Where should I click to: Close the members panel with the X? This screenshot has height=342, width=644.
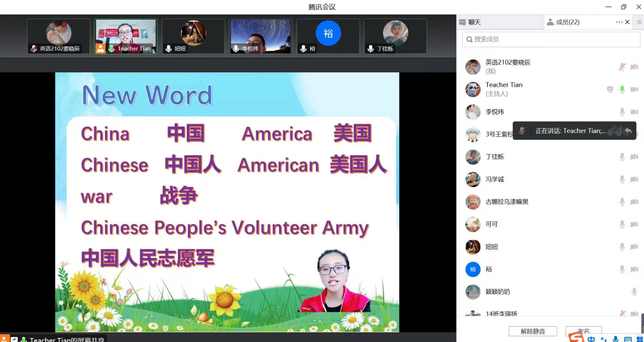tap(627, 22)
